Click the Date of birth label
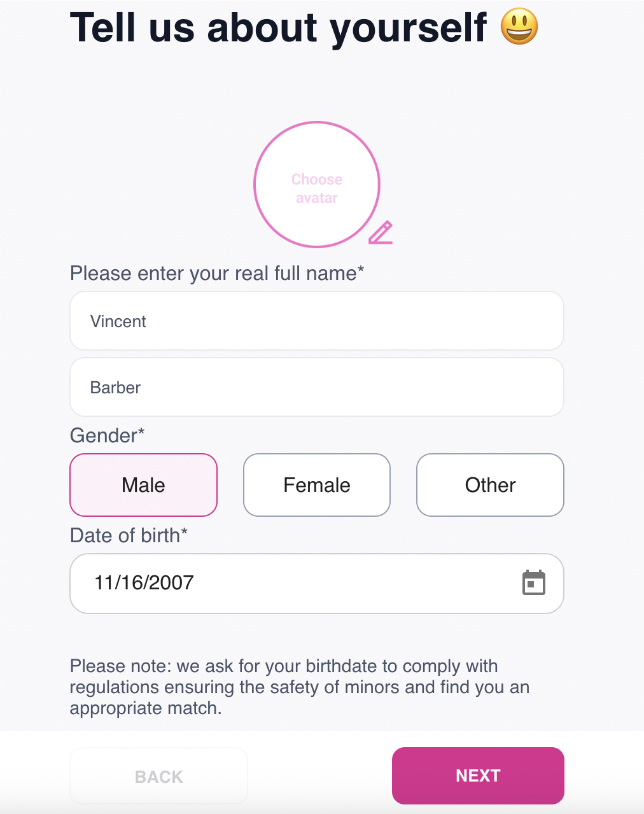Image resolution: width=644 pixels, height=814 pixels. 129,535
